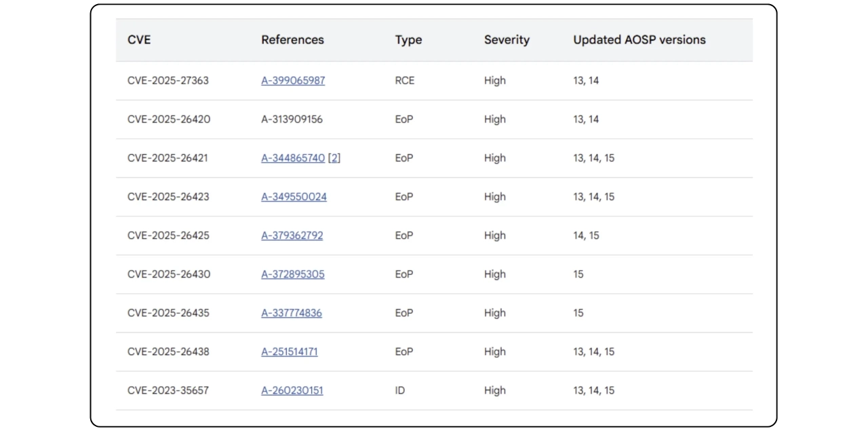The width and height of the screenshot is (868, 431).
Task: Select the CVE-2023-35657 entry
Action: 168,390
